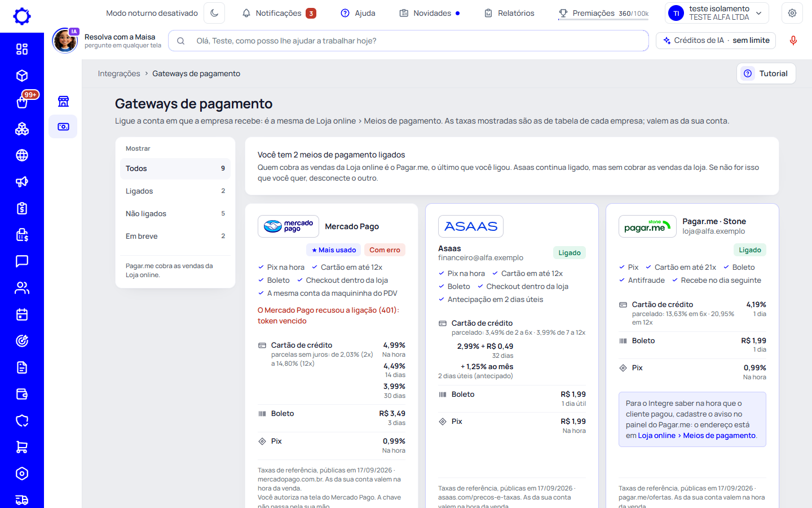Click the Com erro badge
812x508 pixels.
click(385, 250)
